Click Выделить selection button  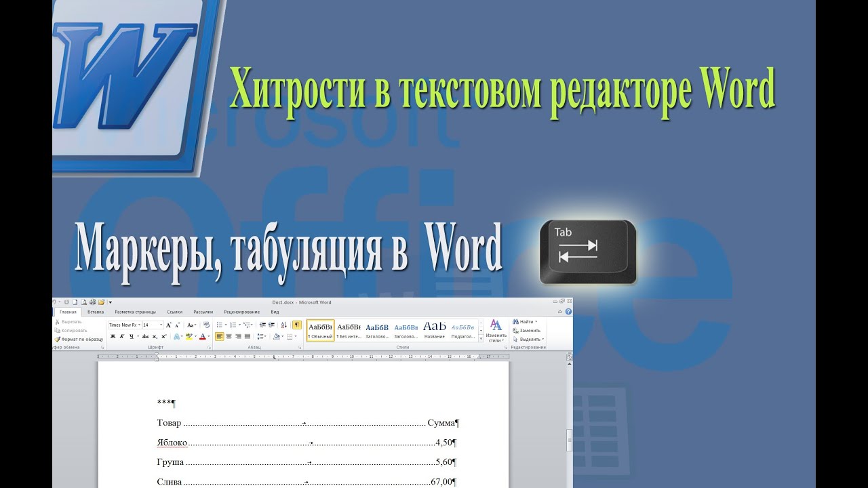coord(529,339)
